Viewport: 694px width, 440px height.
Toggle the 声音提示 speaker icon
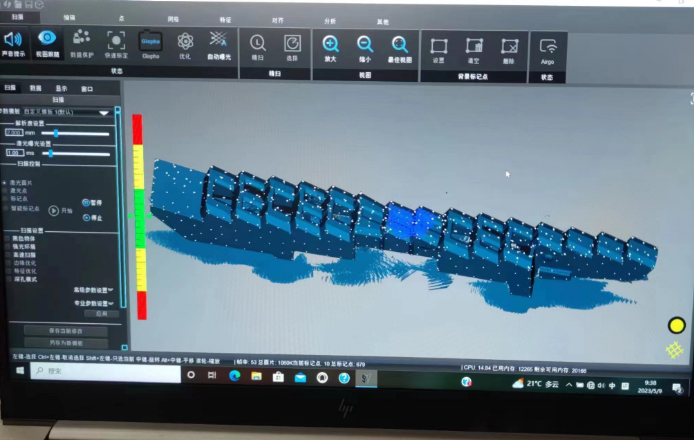click(x=13, y=40)
